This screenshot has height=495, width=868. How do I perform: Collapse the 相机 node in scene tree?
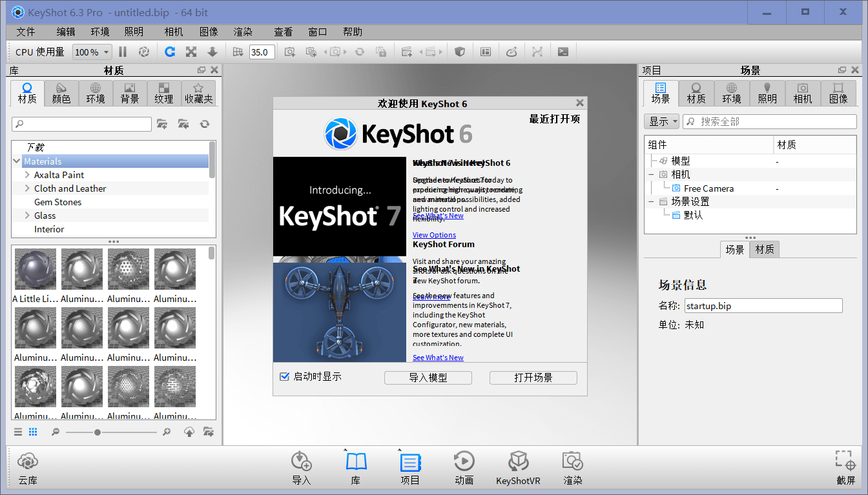pyautogui.click(x=651, y=174)
